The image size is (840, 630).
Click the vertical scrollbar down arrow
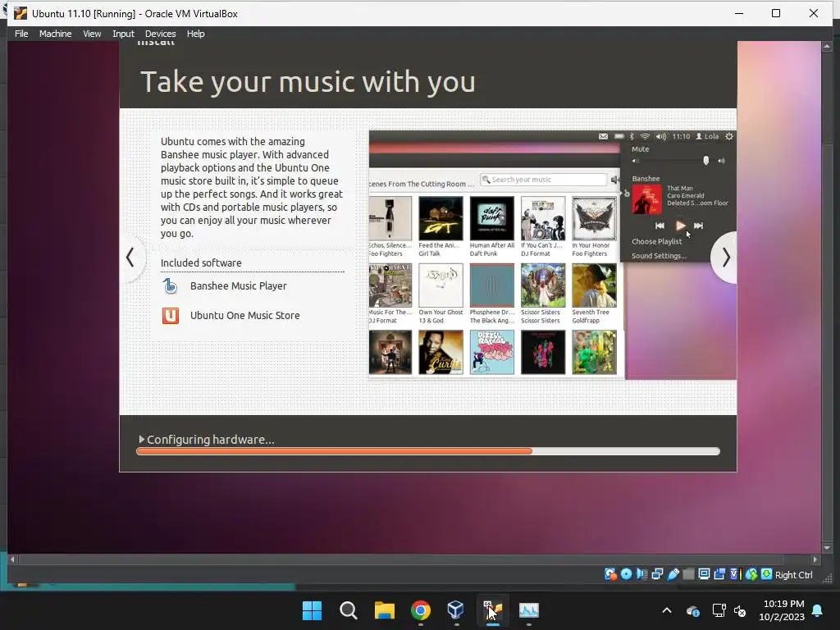826,548
